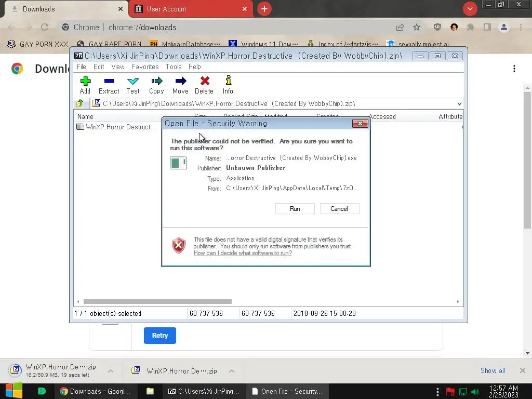Click the 7-Zip horizontal scrollbar right arrow
The image size is (532, 399).
pos(458,302)
